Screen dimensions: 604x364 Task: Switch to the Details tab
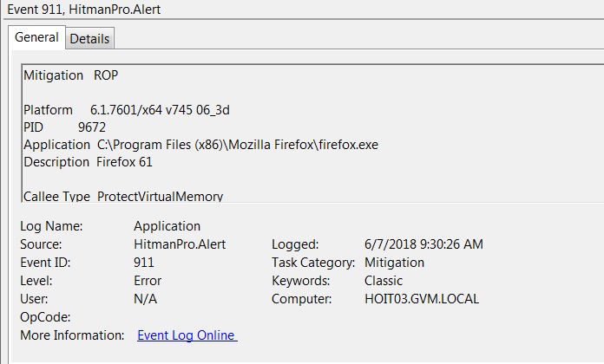tap(89, 38)
